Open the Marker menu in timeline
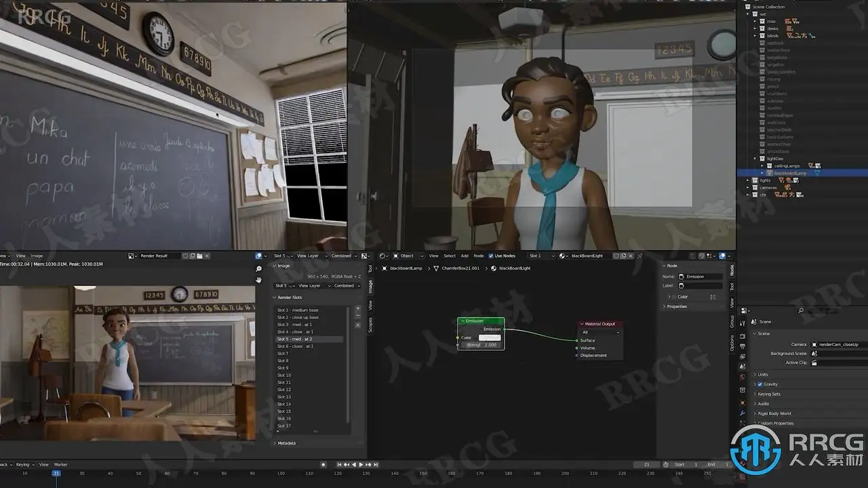 [61, 464]
